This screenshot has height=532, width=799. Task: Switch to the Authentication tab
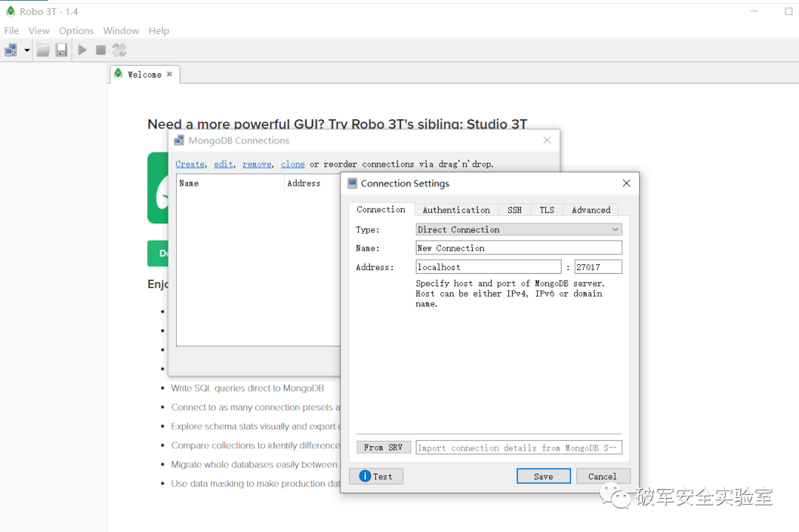point(456,210)
